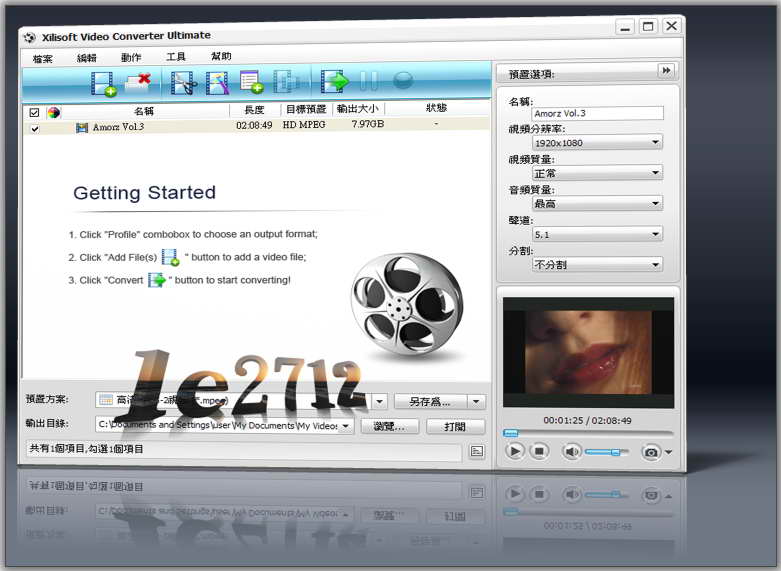Collapse the preset options panel arrows
The height and width of the screenshot is (571, 781).
coord(666,70)
